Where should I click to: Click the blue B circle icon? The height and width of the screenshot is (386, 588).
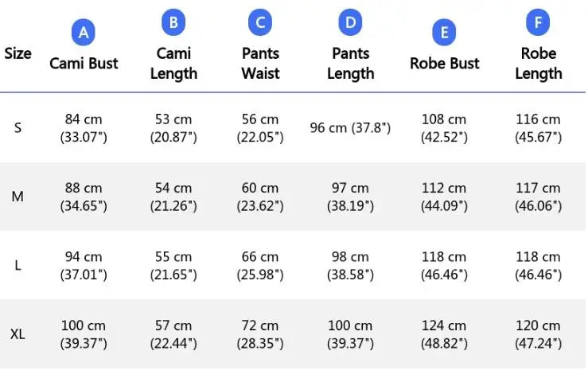(173, 22)
